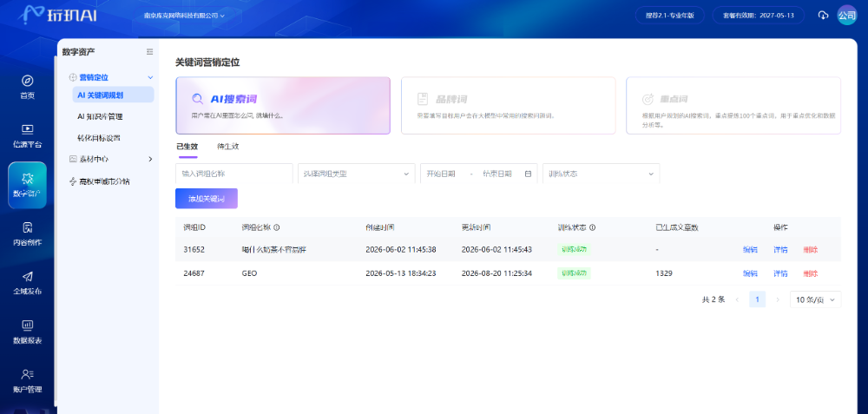Click the 品牌词 card document icon
Viewport: 868px width, 414px height.
click(x=423, y=100)
